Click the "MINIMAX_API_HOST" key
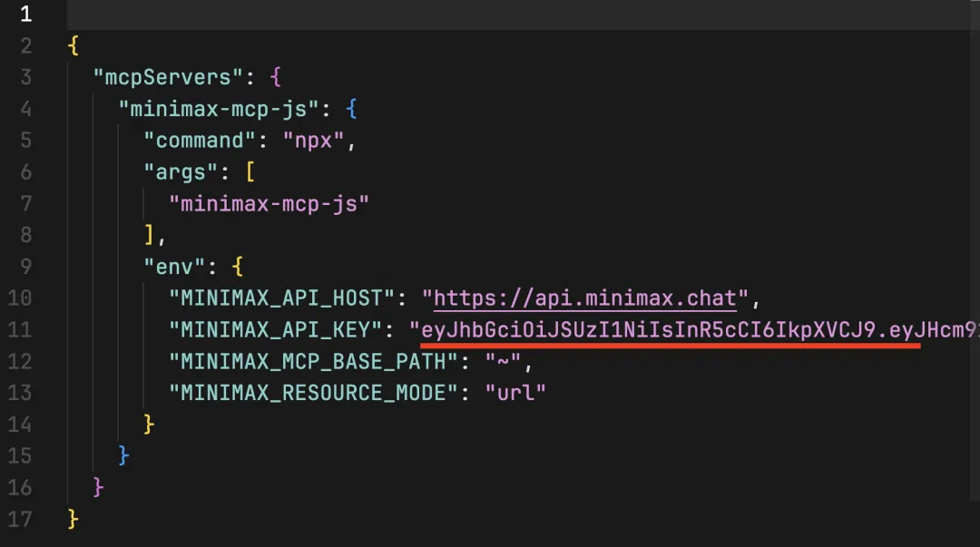Screen dimensions: 980x547 point(281,298)
